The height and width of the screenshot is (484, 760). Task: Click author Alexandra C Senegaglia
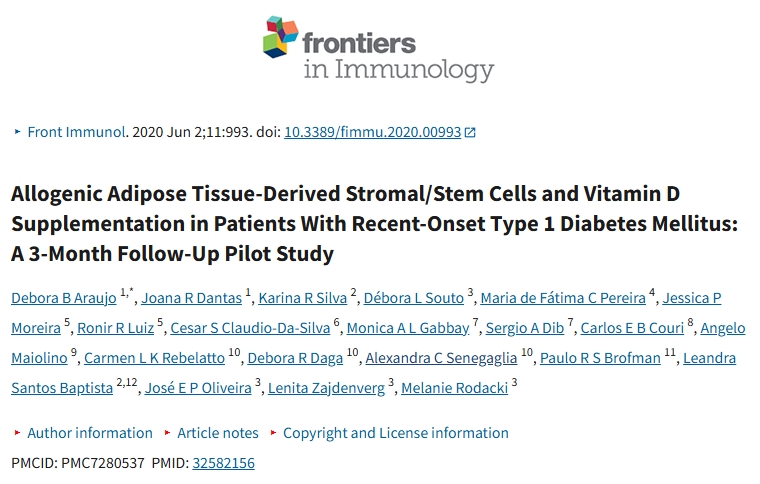click(441, 358)
